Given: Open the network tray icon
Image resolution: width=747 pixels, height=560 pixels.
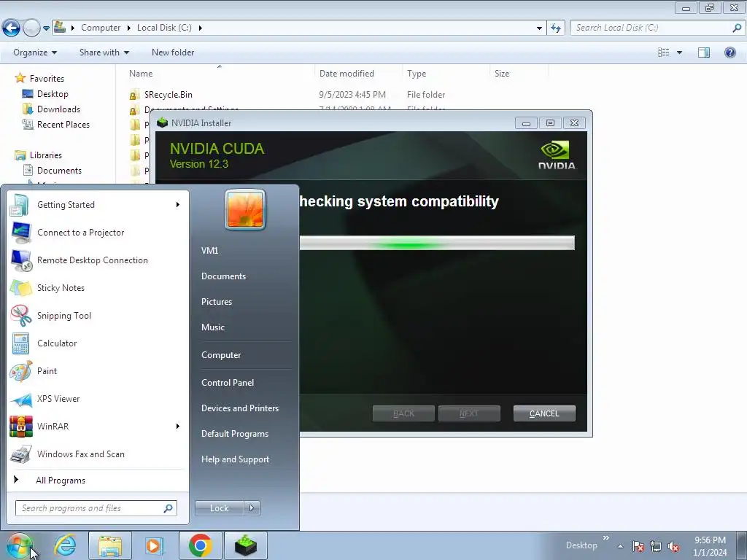Looking at the screenshot, I should [656, 546].
